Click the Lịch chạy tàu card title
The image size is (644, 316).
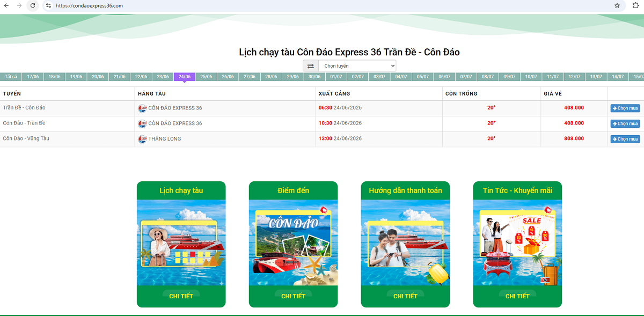click(181, 190)
